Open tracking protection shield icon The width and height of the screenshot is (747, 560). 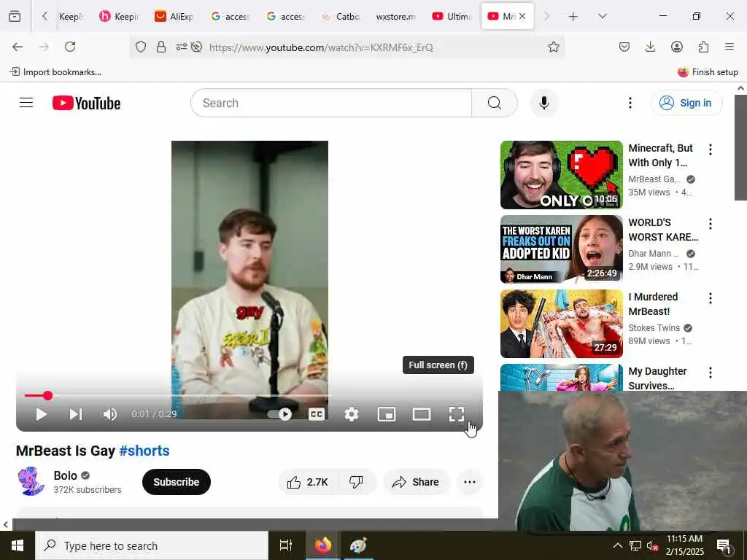(141, 47)
